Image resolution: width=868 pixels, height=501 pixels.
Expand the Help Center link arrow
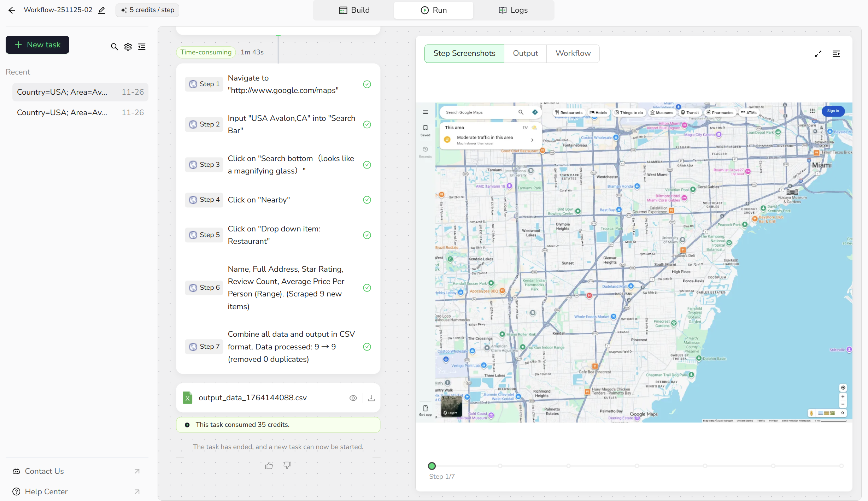click(137, 492)
